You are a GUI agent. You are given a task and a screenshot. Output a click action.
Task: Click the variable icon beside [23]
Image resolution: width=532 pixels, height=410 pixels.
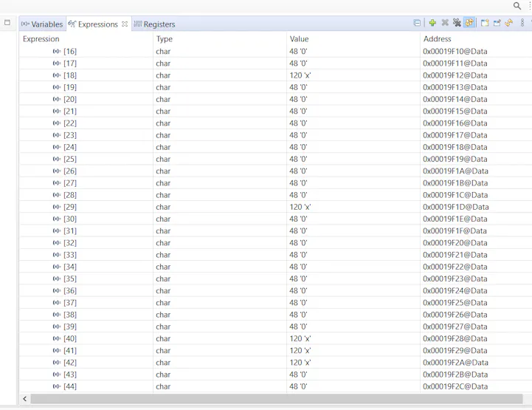57,135
